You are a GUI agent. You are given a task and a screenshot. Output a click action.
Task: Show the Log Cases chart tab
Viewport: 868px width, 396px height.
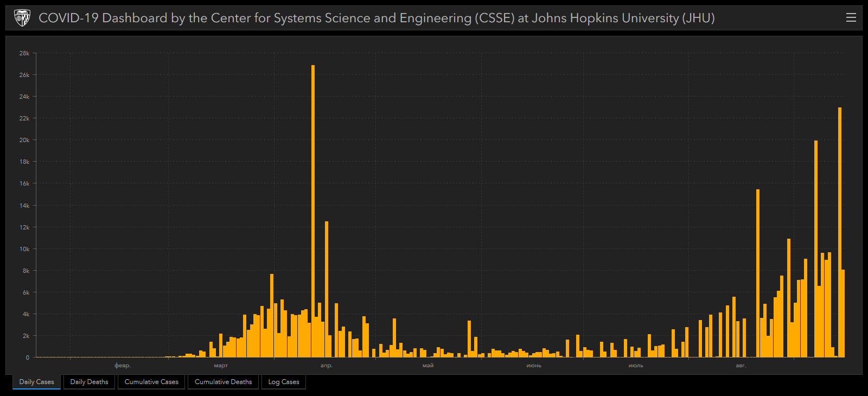coord(283,382)
